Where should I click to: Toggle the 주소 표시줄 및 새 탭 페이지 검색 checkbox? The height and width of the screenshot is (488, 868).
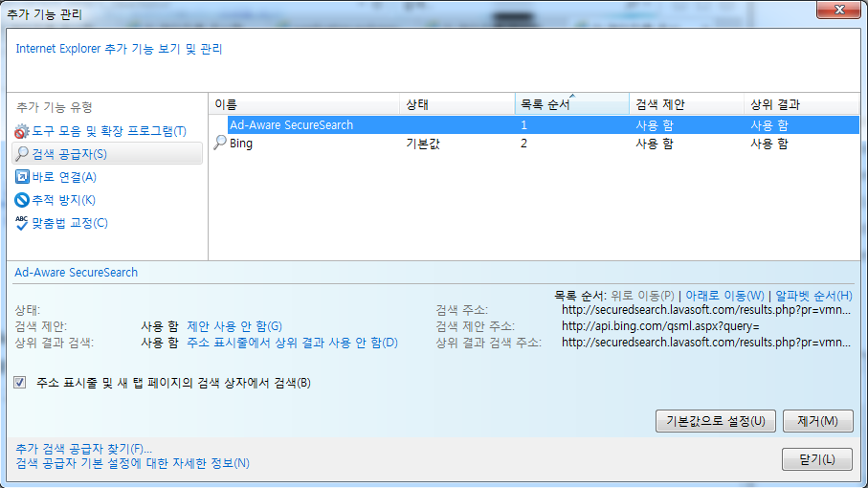point(20,383)
